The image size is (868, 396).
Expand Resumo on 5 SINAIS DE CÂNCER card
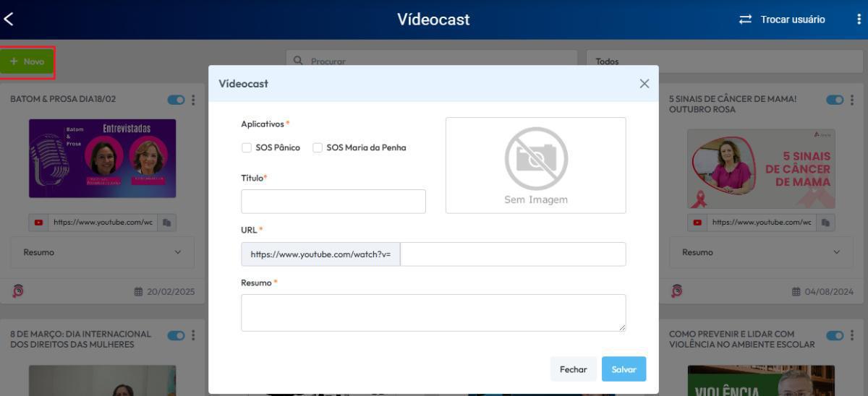(761, 252)
